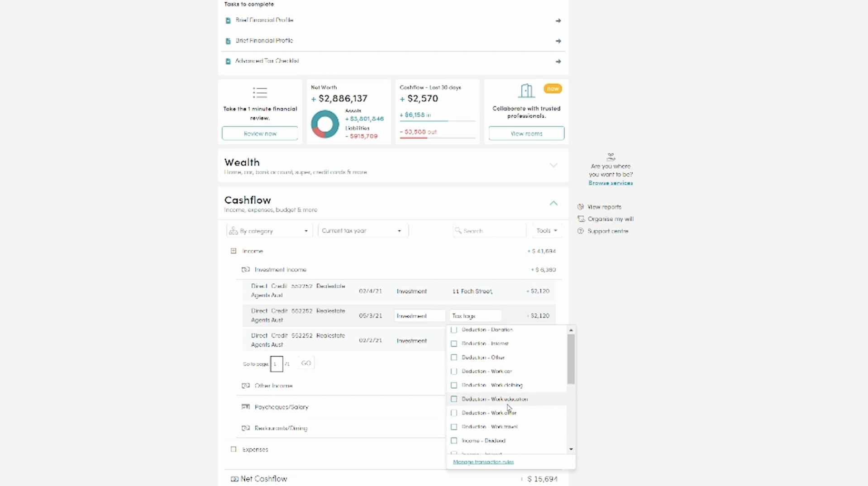Viewport: 868px width, 486px height.
Task: Click the Organise my will icon
Action: click(581, 219)
